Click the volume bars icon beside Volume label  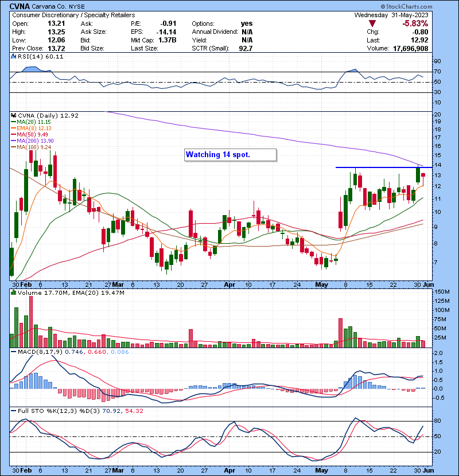[13, 292]
